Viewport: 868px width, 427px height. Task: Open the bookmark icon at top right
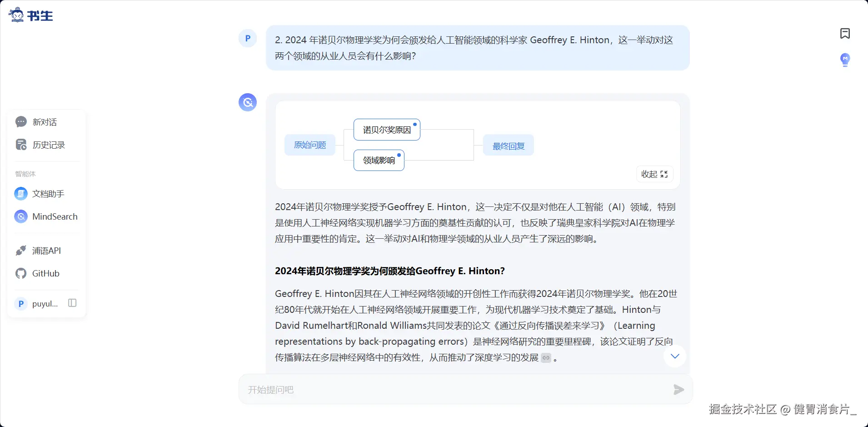(x=845, y=33)
